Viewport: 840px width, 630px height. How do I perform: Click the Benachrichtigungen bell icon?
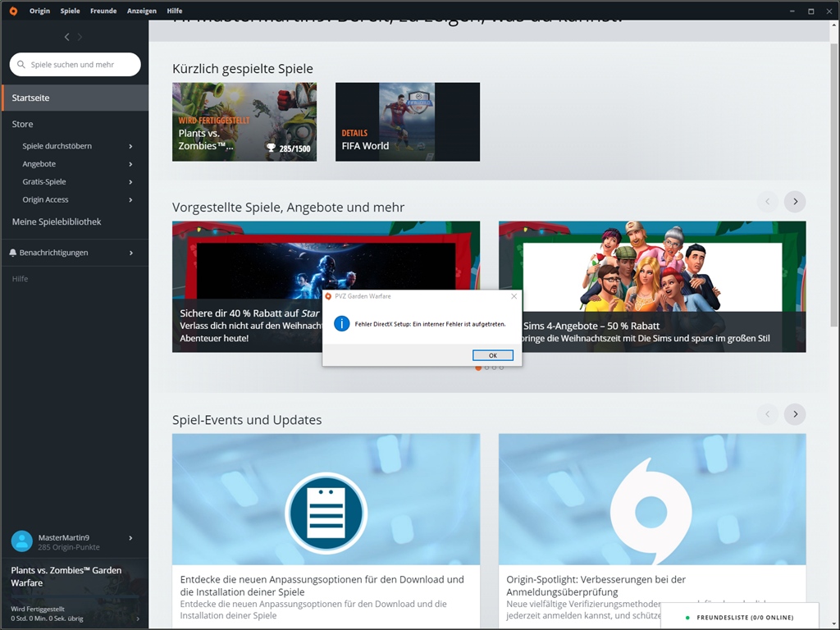click(x=13, y=253)
